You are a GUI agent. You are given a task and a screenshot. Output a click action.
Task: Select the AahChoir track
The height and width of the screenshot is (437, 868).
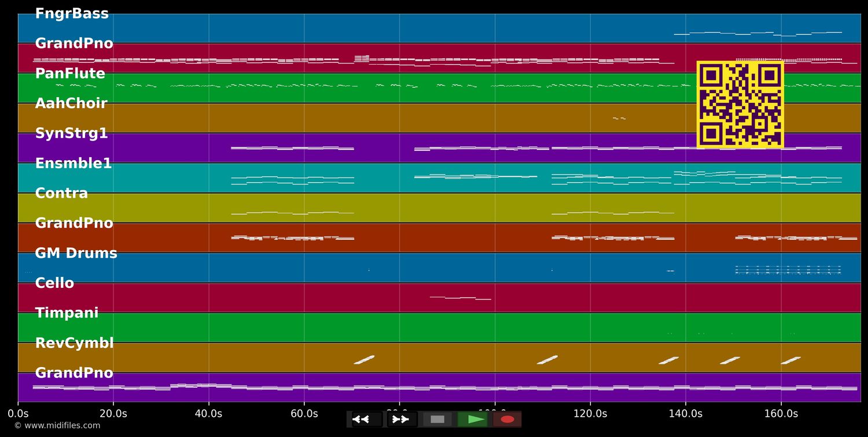pyautogui.click(x=71, y=103)
